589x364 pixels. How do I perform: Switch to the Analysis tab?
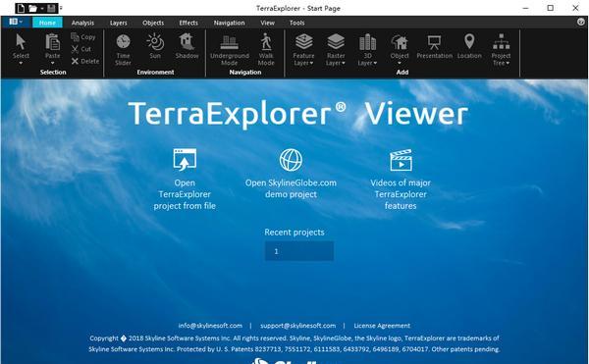82,23
